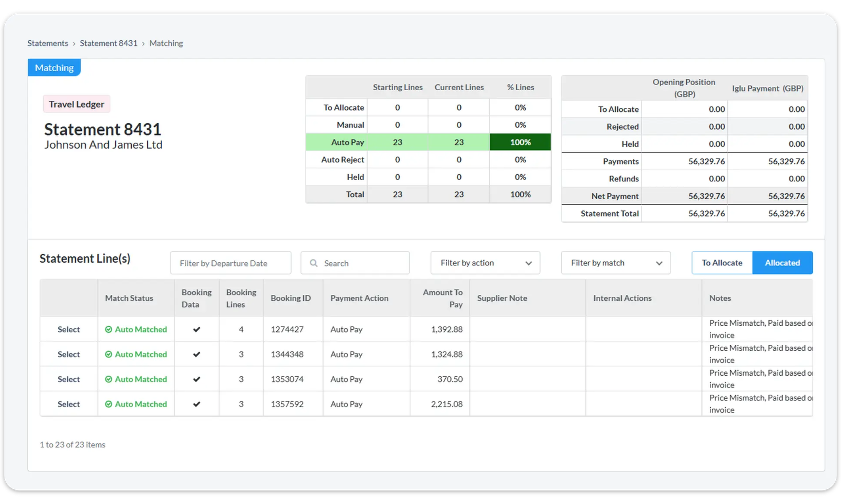Viewport: 841px width, 504px height.
Task: Click Auto Matched icon for booking 1357592
Action: (108, 404)
